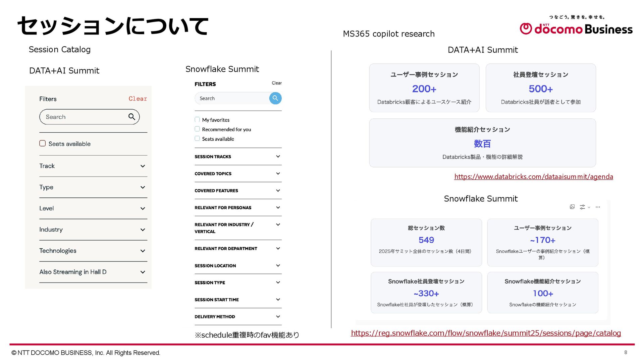Click the 'Filters' label in DATA+AI panel
The height and width of the screenshot is (362, 644).
(x=48, y=99)
